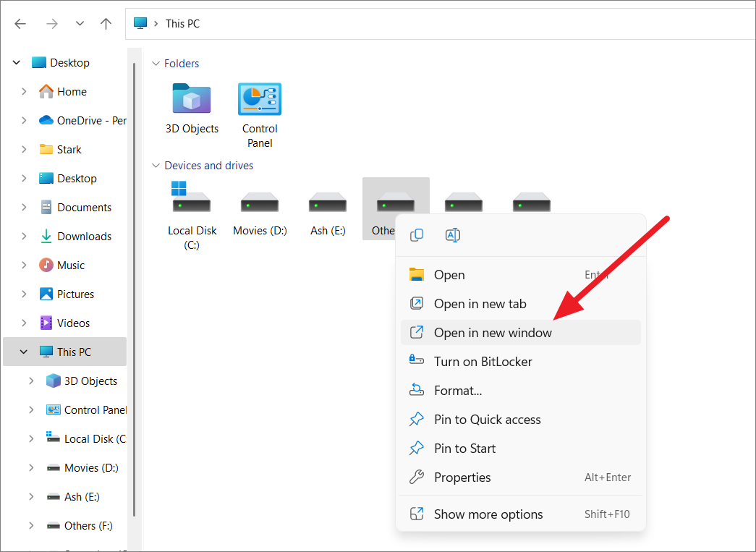
Task: Choose Open from the context menu
Action: pos(521,275)
